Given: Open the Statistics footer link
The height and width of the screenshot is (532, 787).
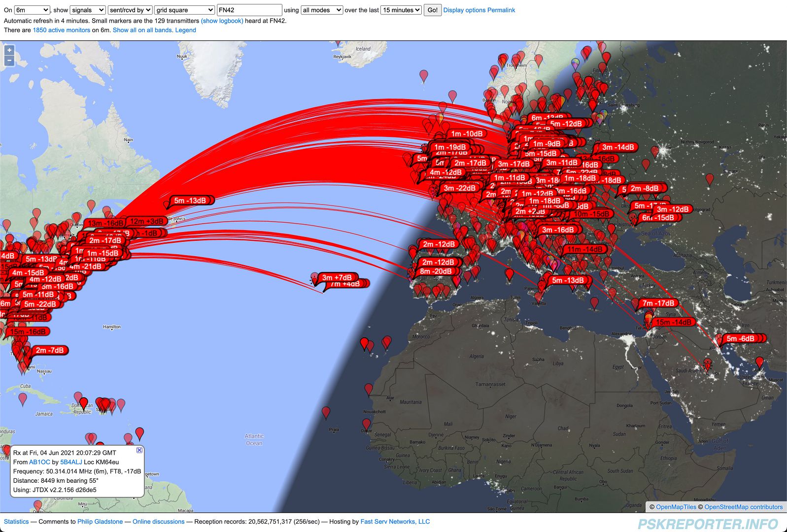Looking at the screenshot, I should (x=16, y=522).
